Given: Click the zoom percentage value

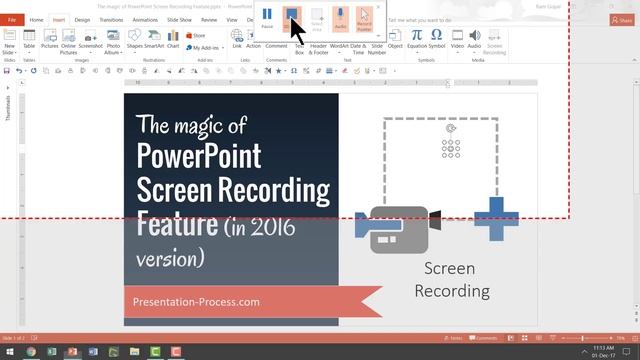Looking at the screenshot, I should (x=621, y=338).
